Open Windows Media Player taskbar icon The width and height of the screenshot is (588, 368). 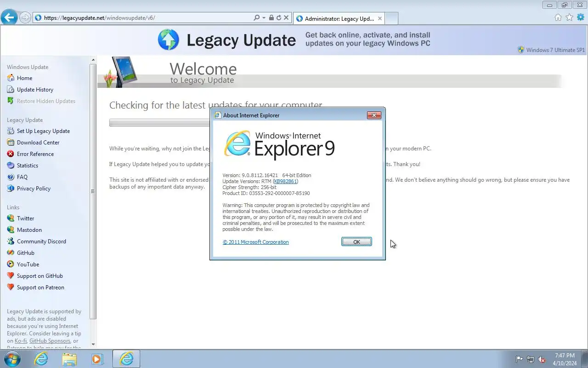coord(97,358)
